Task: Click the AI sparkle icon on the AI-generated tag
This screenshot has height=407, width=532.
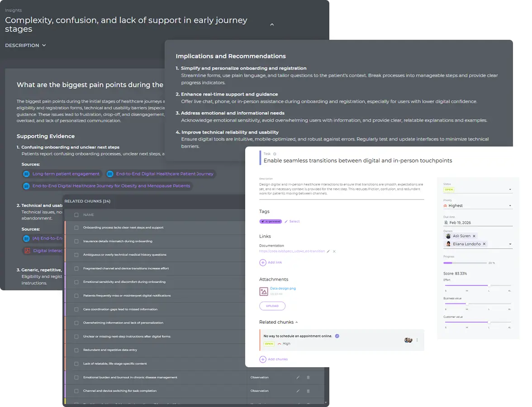Action: 262,221
